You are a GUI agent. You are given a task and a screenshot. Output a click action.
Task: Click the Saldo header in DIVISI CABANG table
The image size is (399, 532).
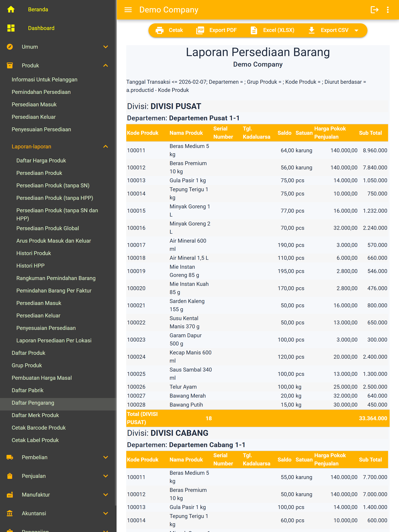pyautogui.click(x=284, y=460)
